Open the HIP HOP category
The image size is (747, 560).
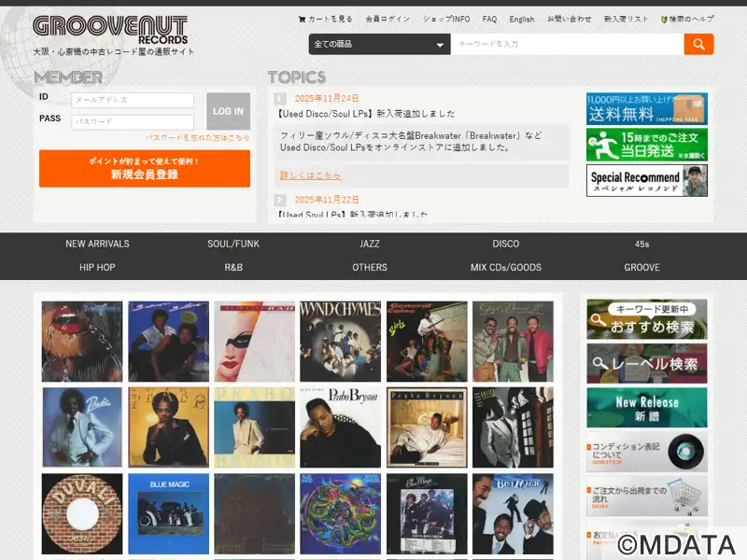(x=97, y=268)
